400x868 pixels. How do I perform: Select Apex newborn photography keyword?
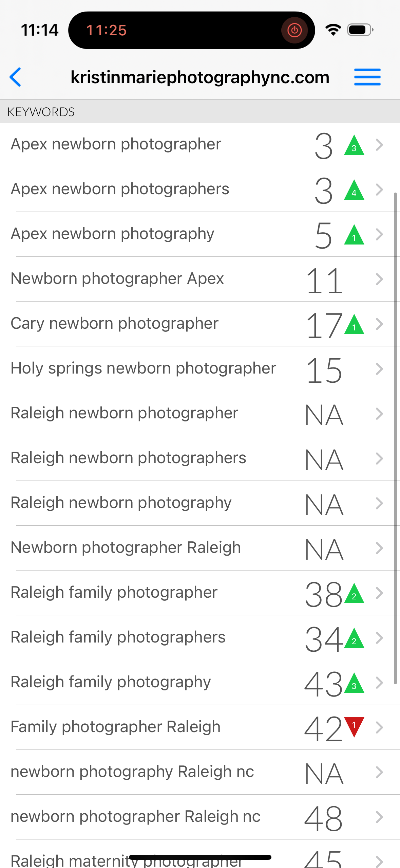click(x=113, y=234)
